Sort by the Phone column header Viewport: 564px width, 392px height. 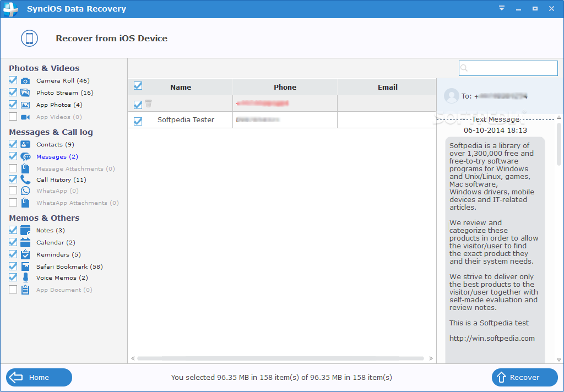(x=285, y=87)
